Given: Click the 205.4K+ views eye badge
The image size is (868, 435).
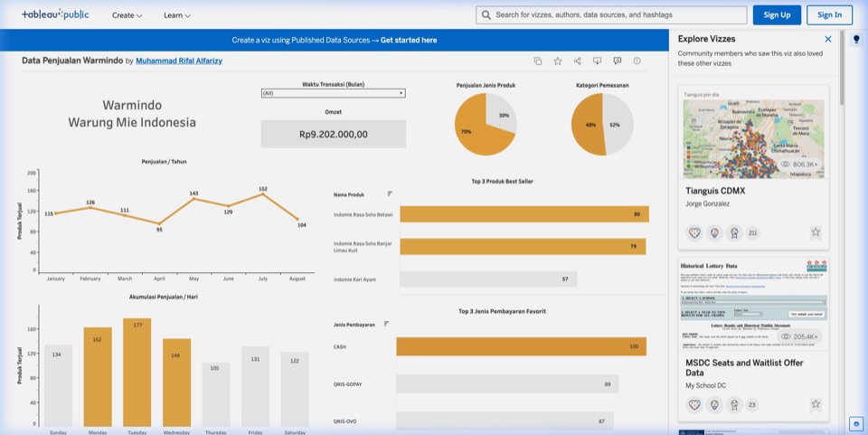Looking at the screenshot, I should click(x=798, y=336).
